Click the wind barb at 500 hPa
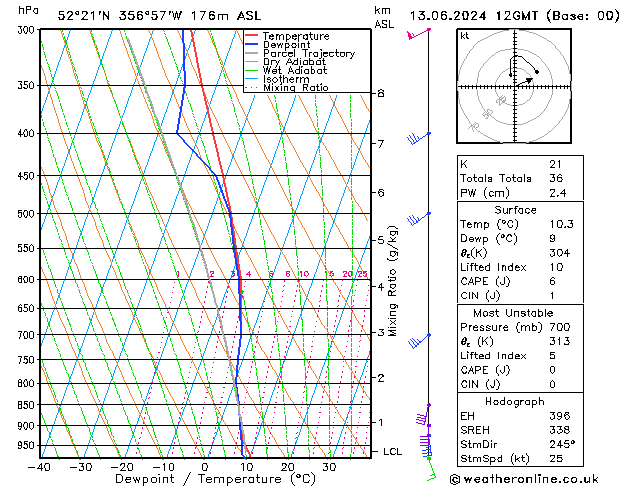This screenshot has height=486, width=629. pos(419,218)
